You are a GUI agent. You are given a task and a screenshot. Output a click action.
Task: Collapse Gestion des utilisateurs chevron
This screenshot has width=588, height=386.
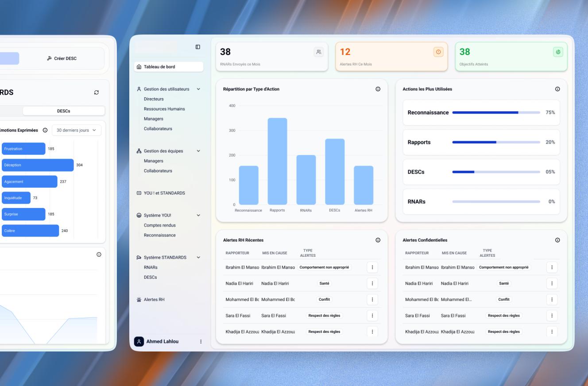click(x=198, y=89)
